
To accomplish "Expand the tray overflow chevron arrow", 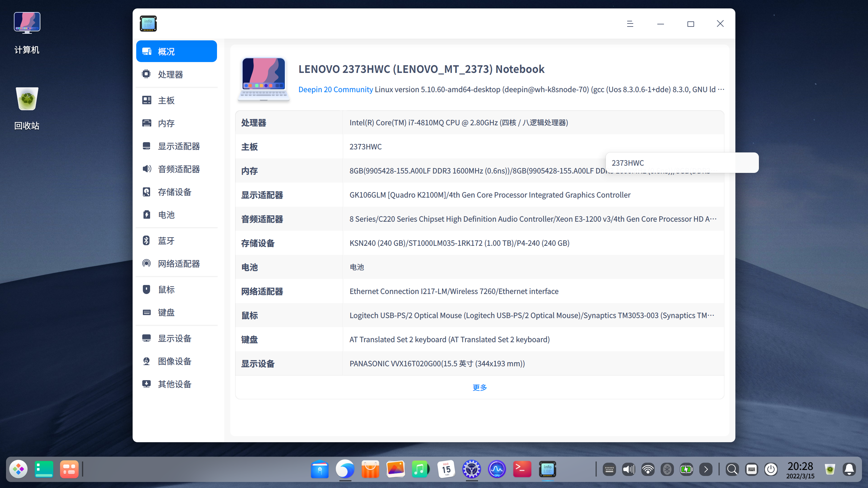I will (706, 469).
